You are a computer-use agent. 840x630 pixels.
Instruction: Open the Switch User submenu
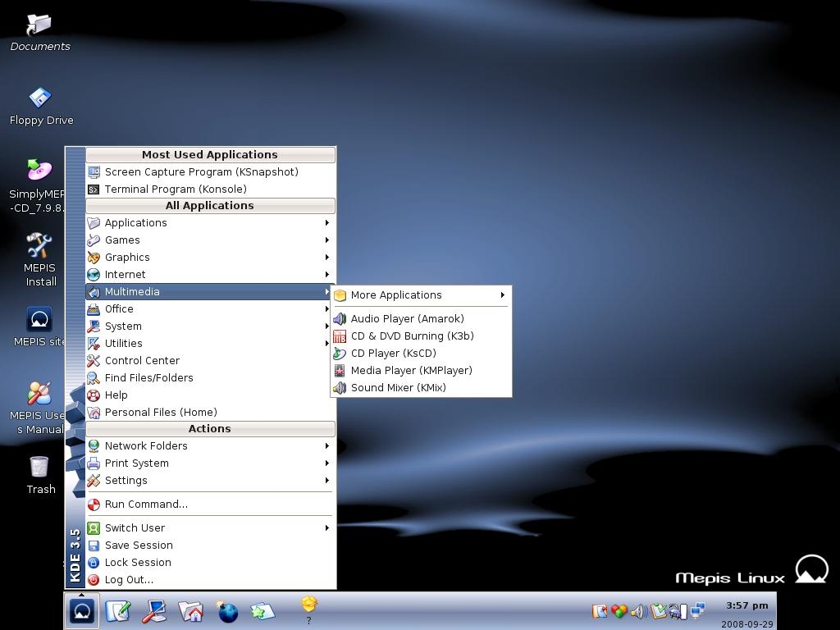pos(211,527)
